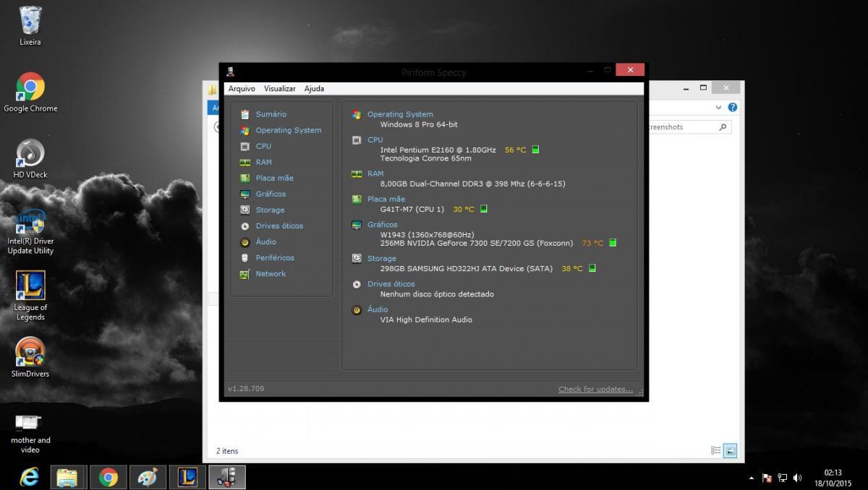Click the Explorer window search box

tap(689, 126)
